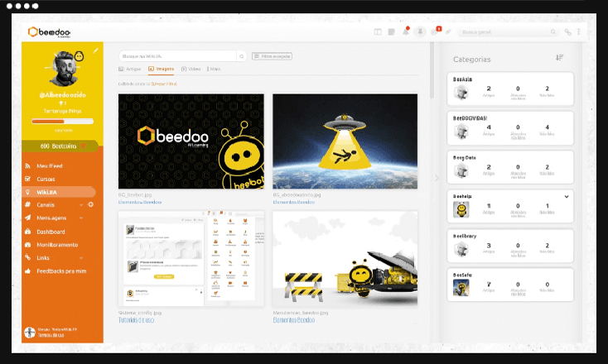Click the user icon beside Versao text
The image size is (608, 364).
[x=30, y=333]
